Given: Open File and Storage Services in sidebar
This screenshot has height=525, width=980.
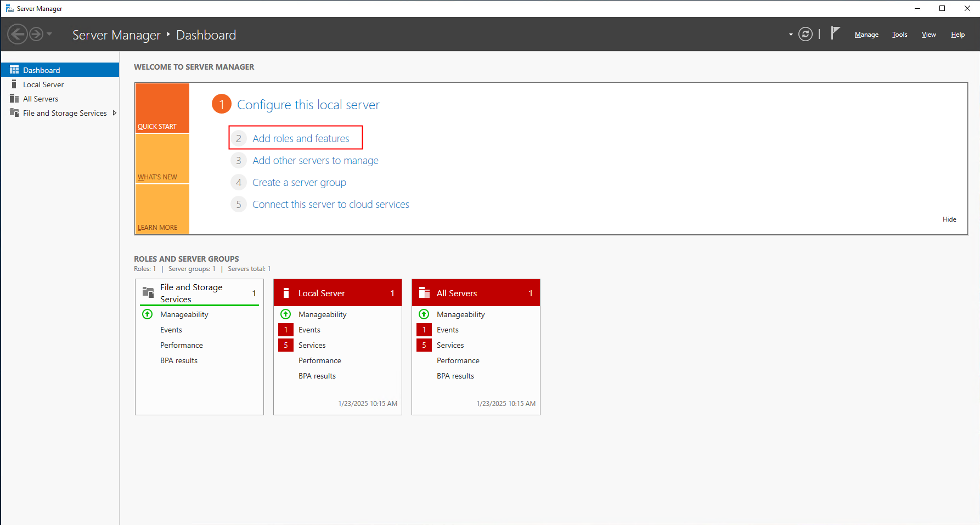Looking at the screenshot, I should point(60,113).
